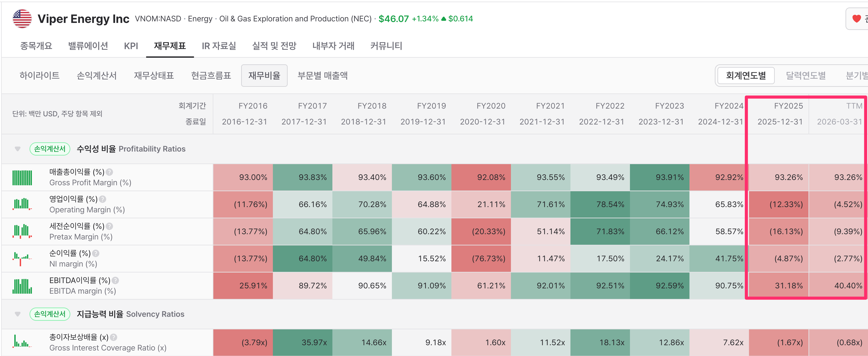Click the FY2024 NI margin 41.75% cell

point(719,259)
